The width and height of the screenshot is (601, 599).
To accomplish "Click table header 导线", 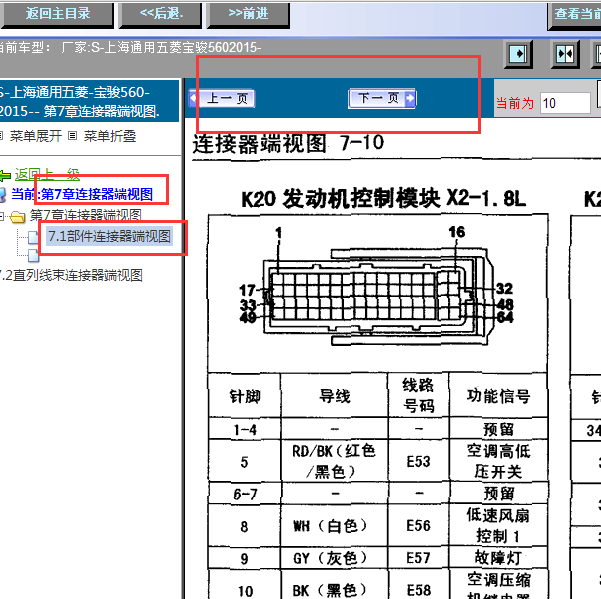I will point(335,396).
